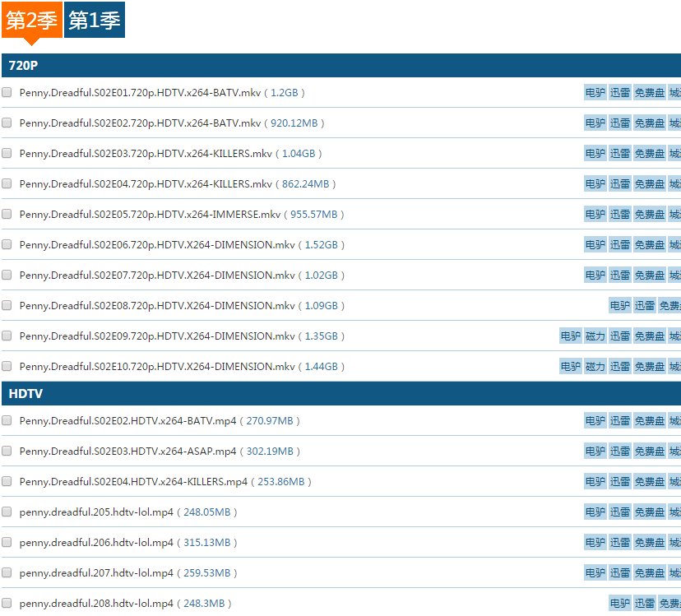Image resolution: width=681 pixels, height=616 pixels.
Task: Click the HDTV section header bar
Action: tap(340, 394)
